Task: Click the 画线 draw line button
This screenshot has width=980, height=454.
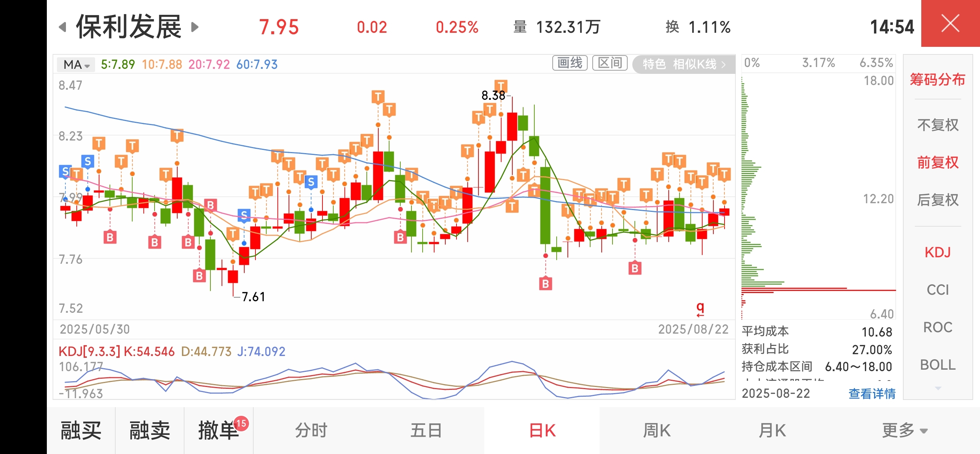Action: (x=570, y=63)
